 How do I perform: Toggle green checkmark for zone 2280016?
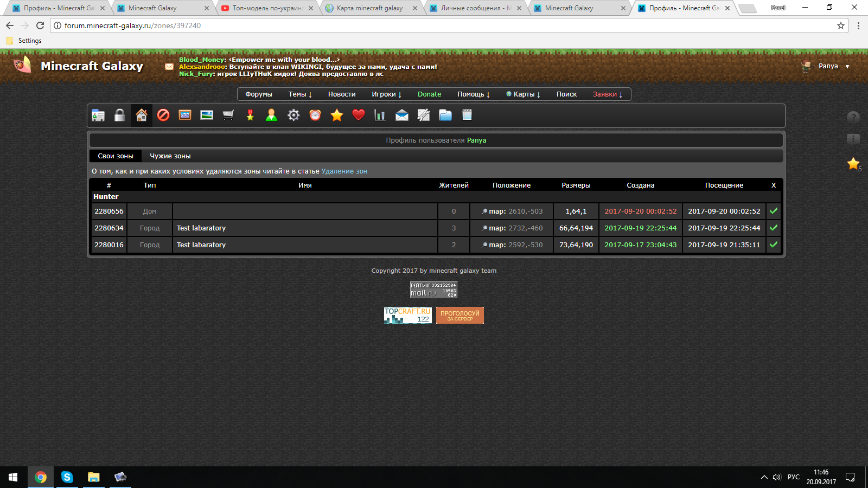click(x=774, y=245)
